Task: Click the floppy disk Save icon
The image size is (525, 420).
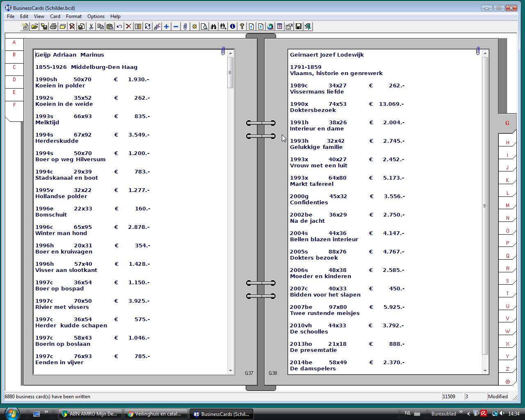Action: click(x=299, y=27)
